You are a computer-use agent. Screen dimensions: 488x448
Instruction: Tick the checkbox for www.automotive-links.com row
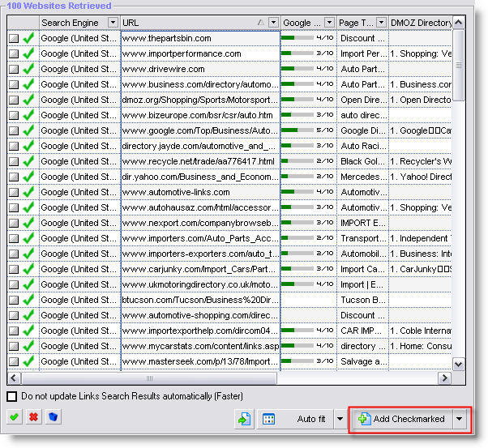tap(14, 193)
